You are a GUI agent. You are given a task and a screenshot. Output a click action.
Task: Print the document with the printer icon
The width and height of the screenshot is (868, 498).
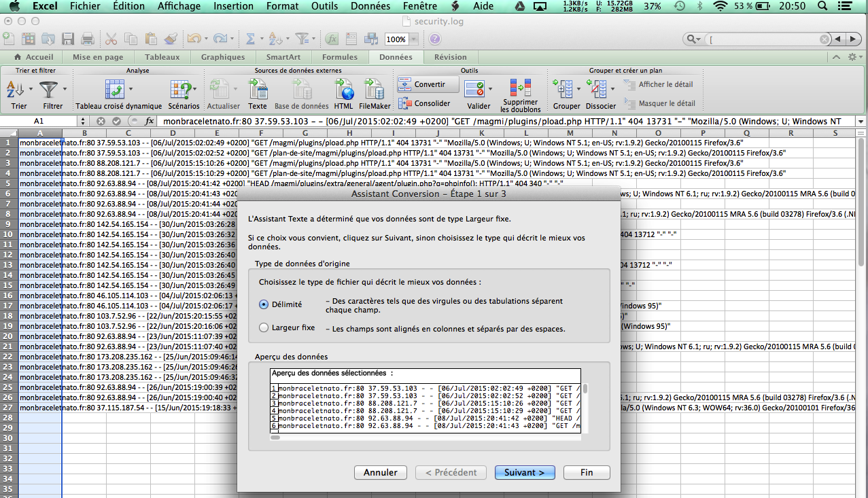tap(87, 39)
